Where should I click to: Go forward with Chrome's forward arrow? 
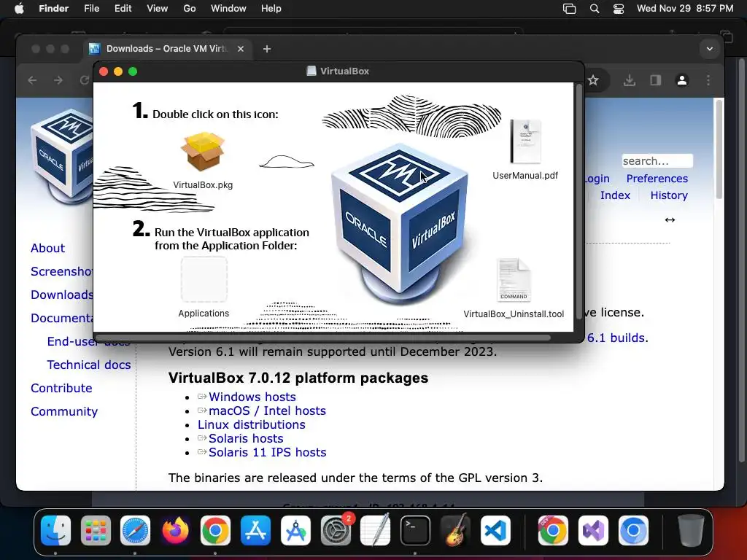(58, 80)
